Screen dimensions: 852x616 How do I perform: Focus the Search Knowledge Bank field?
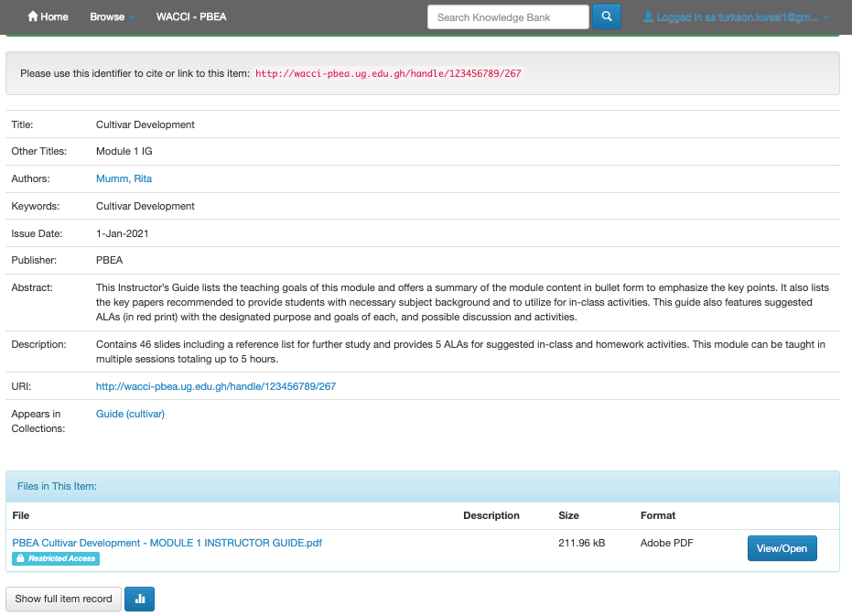point(508,16)
